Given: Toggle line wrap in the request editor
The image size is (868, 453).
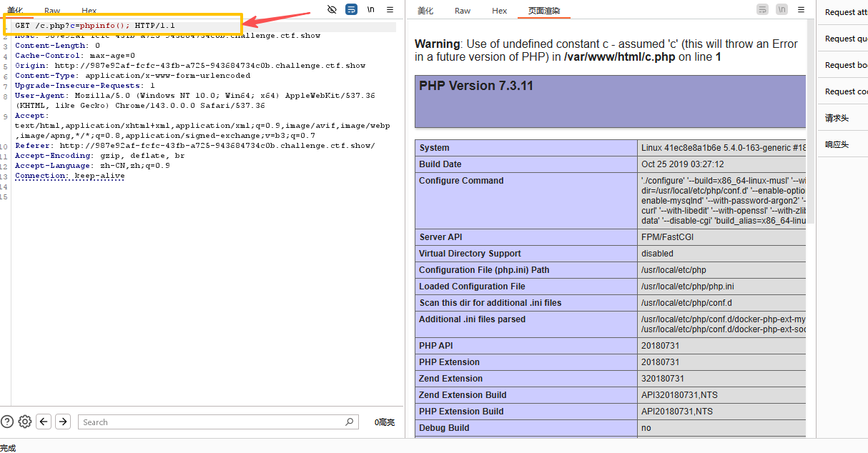Looking at the screenshot, I should pos(351,9).
